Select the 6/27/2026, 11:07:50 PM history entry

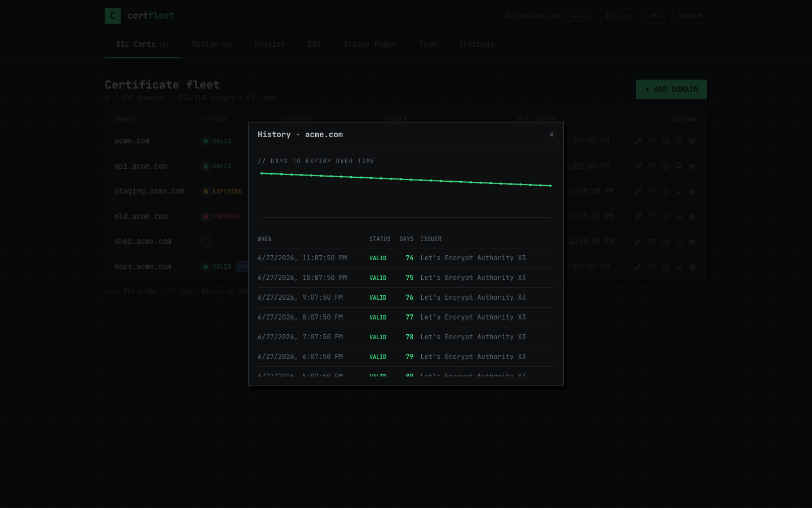coord(406,258)
